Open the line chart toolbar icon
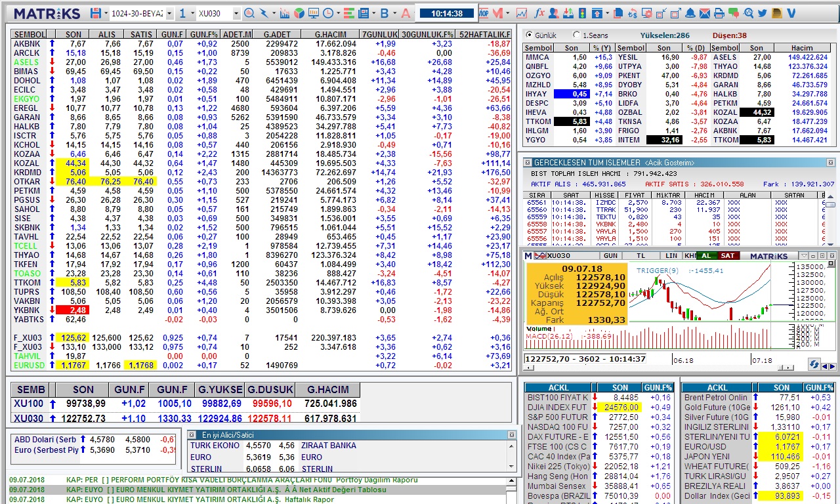Image resolution: width=840 pixels, height=504 pixels. 522,13
